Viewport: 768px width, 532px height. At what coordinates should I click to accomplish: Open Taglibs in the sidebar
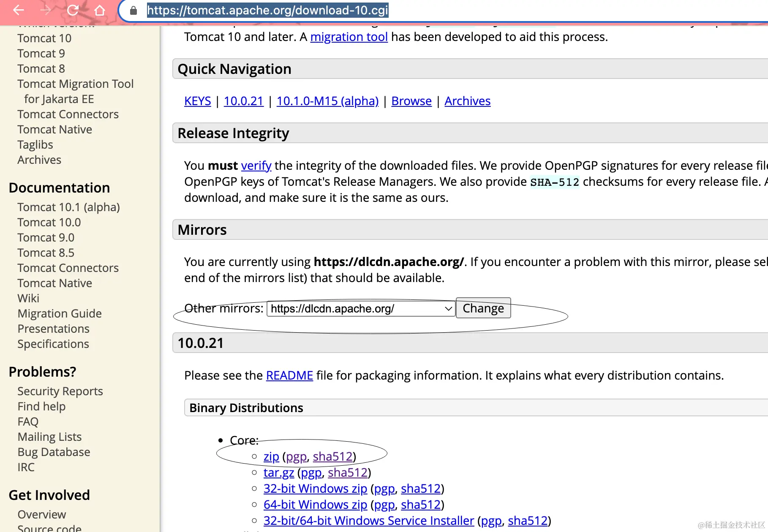[x=35, y=145]
